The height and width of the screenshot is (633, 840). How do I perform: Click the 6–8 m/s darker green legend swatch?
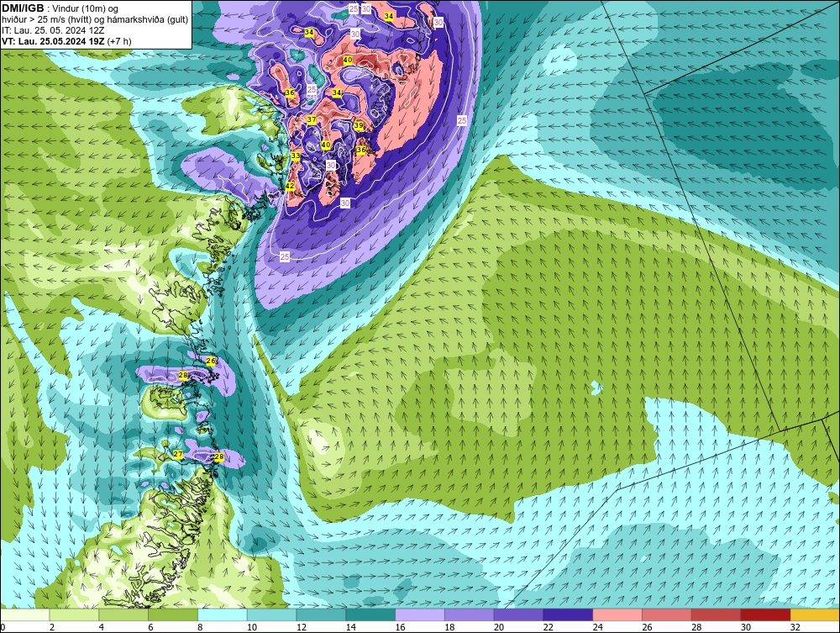(173, 615)
